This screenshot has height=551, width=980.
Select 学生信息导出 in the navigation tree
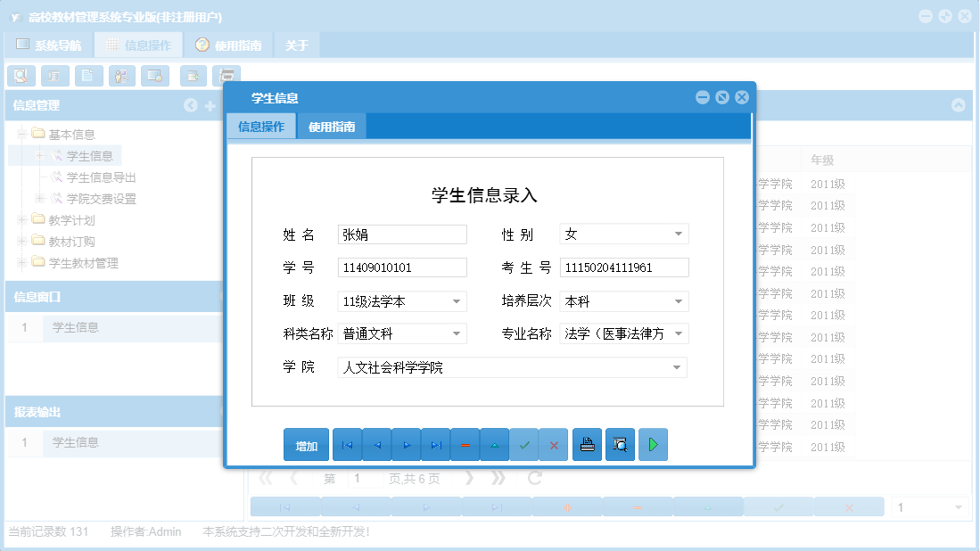[x=101, y=177]
